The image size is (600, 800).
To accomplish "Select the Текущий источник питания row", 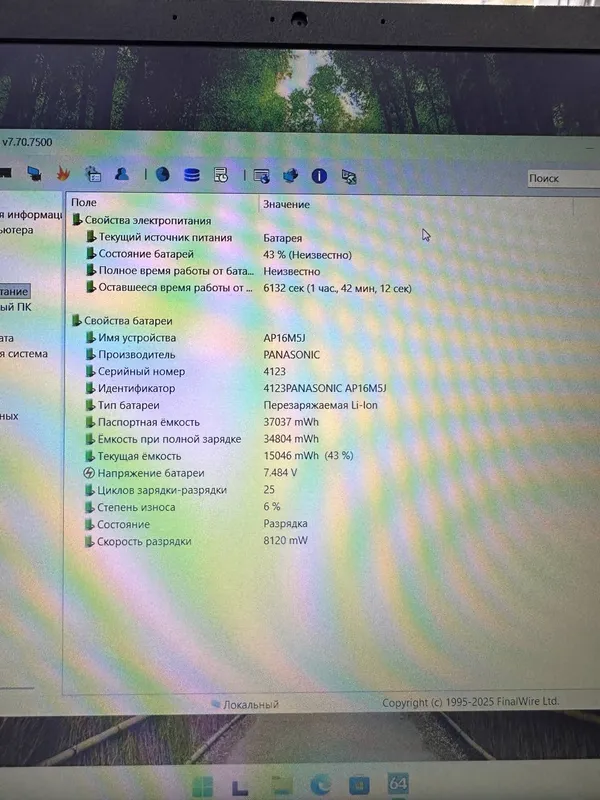I will 165,237.
